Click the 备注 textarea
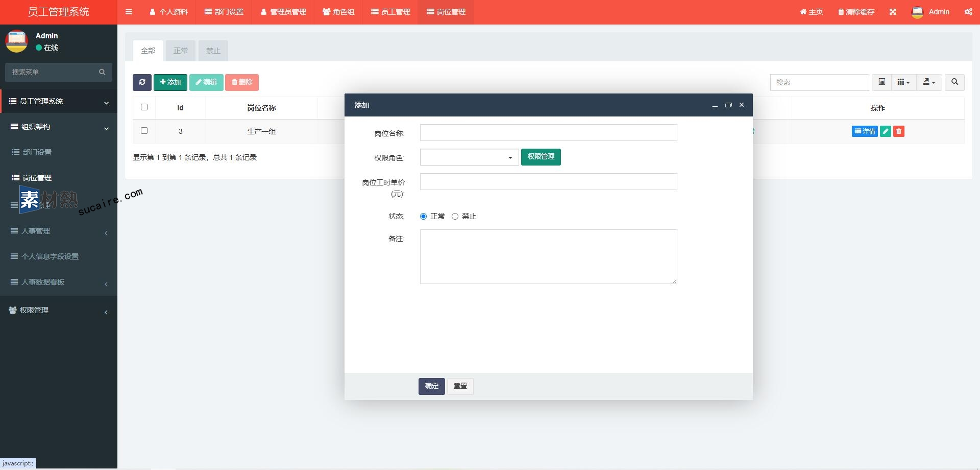Viewport: 980px width, 470px height. [x=548, y=256]
